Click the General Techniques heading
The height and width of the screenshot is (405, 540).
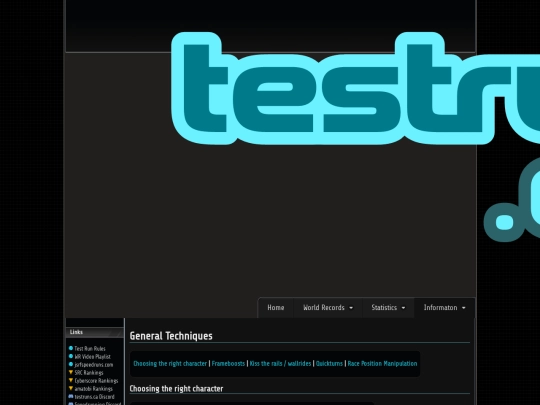click(x=171, y=336)
